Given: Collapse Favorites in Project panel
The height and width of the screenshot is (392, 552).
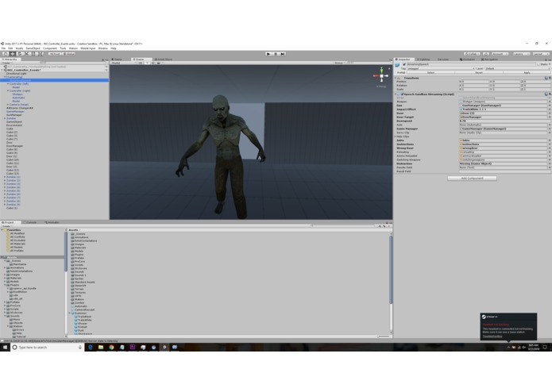Looking at the screenshot, I should 3,230.
